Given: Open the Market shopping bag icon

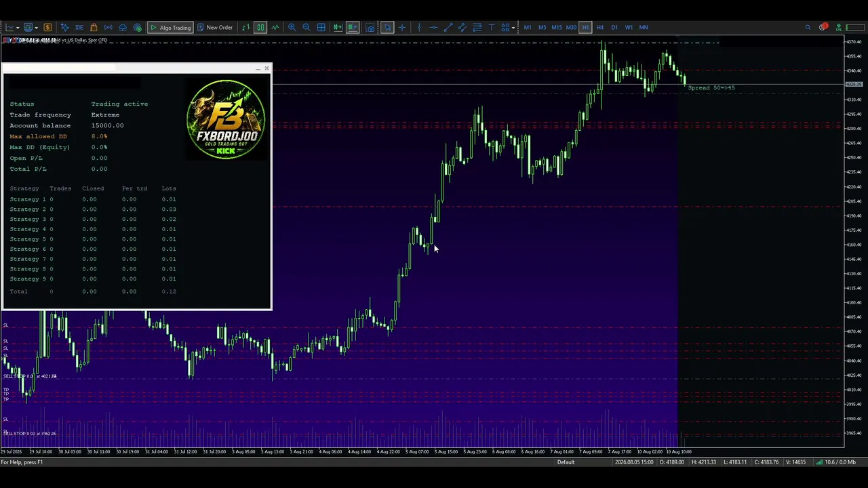Looking at the screenshot, I should (94, 27).
